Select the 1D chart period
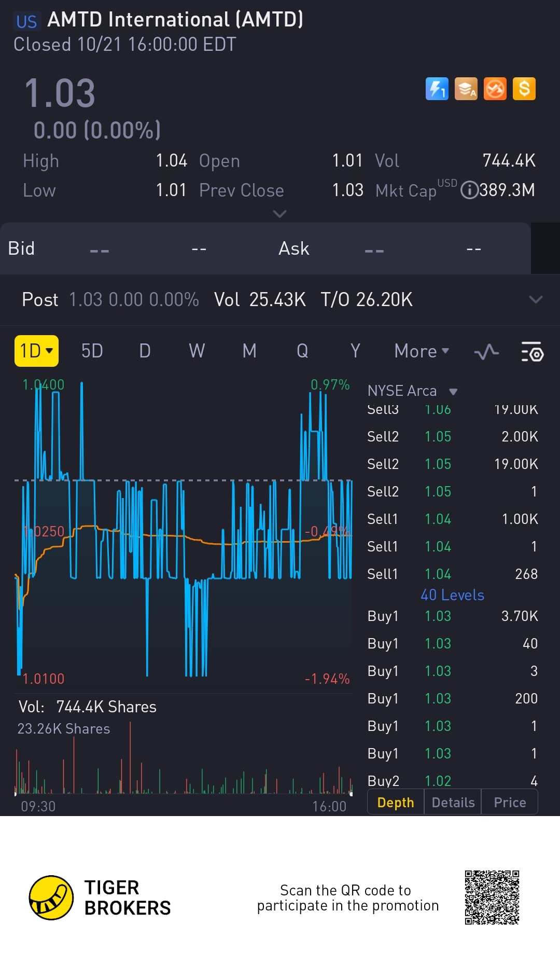This screenshot has width=560, height=980. [x=36, y=351]
